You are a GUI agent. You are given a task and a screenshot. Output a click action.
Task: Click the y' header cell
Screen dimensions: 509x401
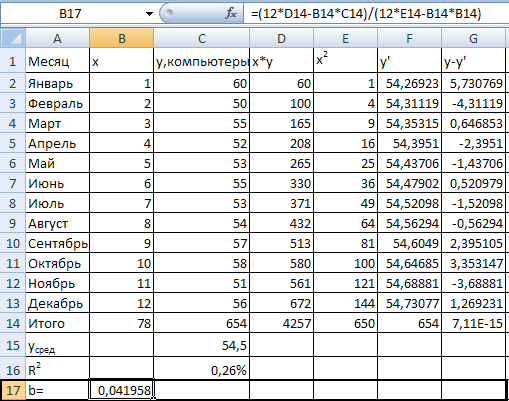pos(409,61)
